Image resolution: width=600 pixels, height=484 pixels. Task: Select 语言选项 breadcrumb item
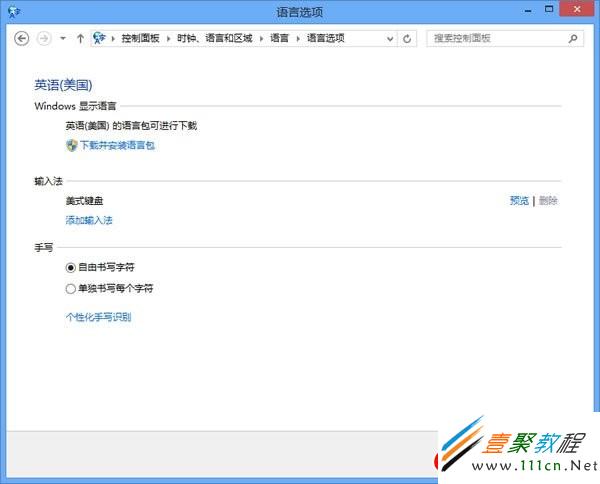pyautogui.click(x=326, y=38)
